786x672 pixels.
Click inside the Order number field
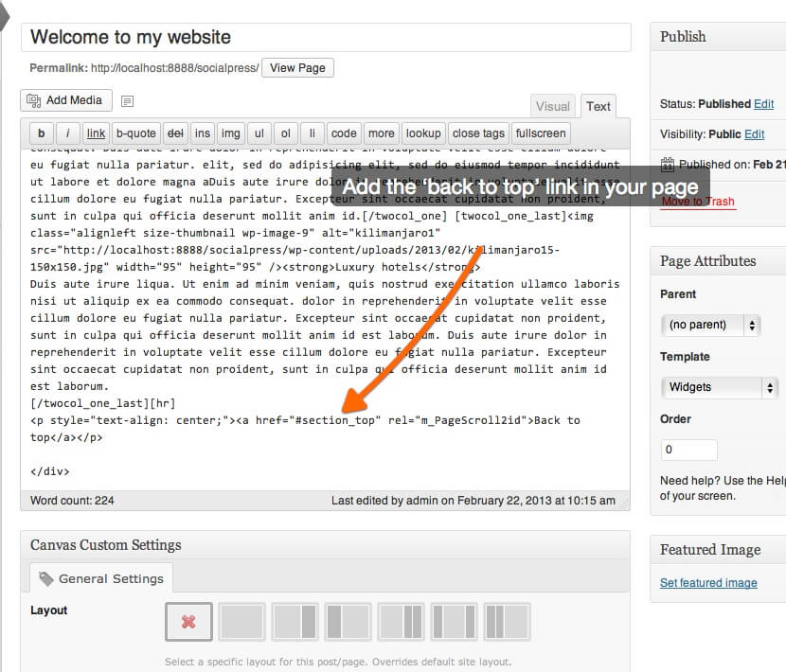click(688, 450)
